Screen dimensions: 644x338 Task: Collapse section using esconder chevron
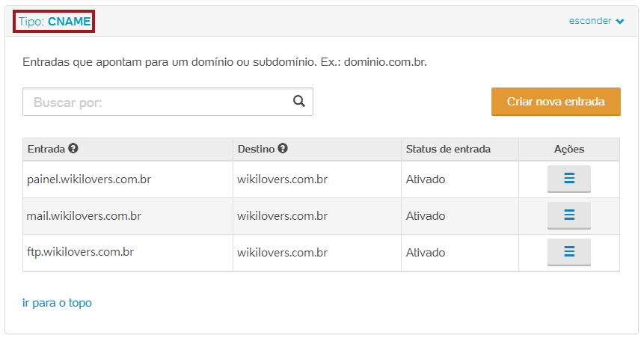pos(620,21)
